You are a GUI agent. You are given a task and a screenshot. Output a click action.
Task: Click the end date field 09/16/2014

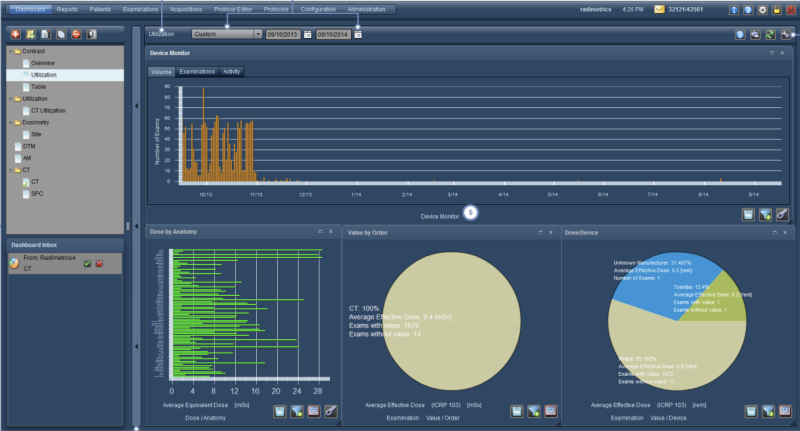333,34
